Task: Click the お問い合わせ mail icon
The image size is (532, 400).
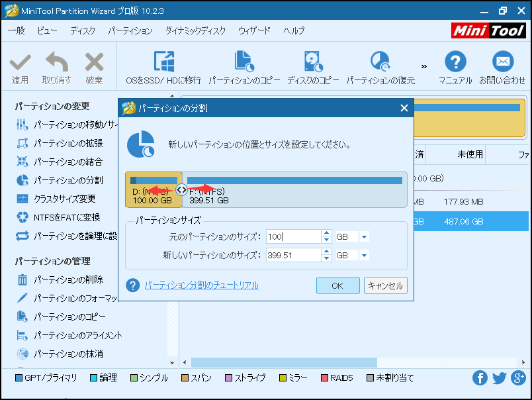Action: point(503,62)
